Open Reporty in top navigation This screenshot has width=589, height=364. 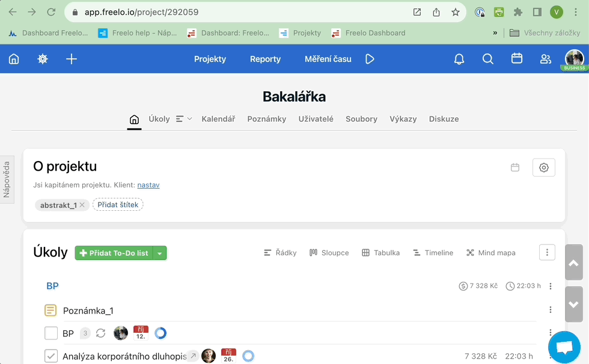point(265,59)
